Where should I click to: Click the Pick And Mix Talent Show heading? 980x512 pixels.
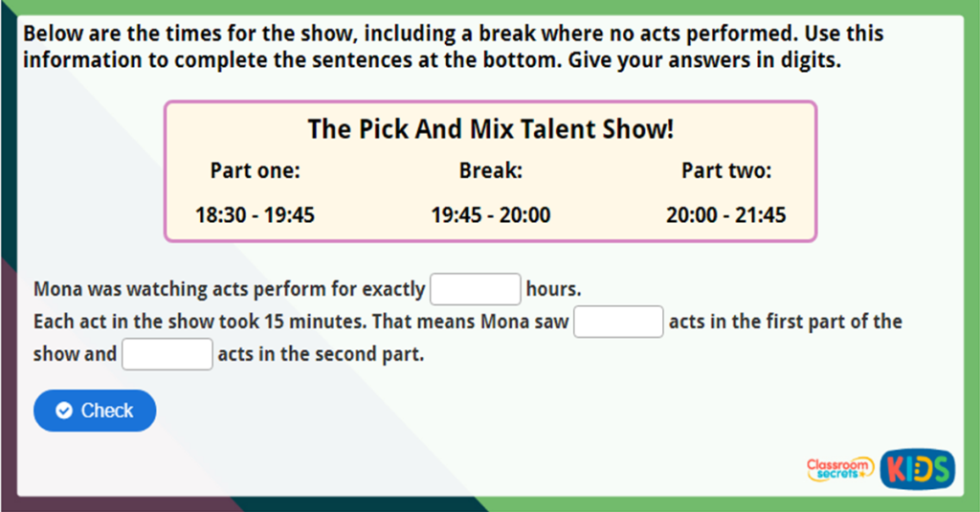tap(490, 129)
